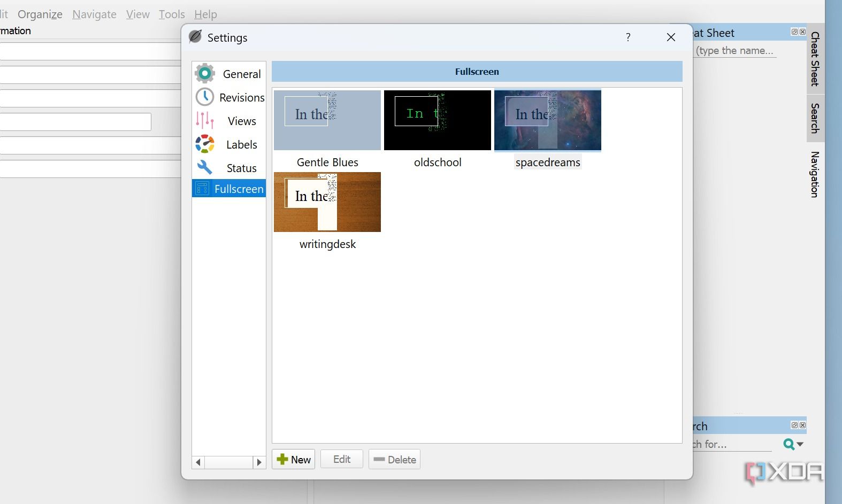Close the Settings dialog
The image size is (842, 504).
tap(671, 37)
